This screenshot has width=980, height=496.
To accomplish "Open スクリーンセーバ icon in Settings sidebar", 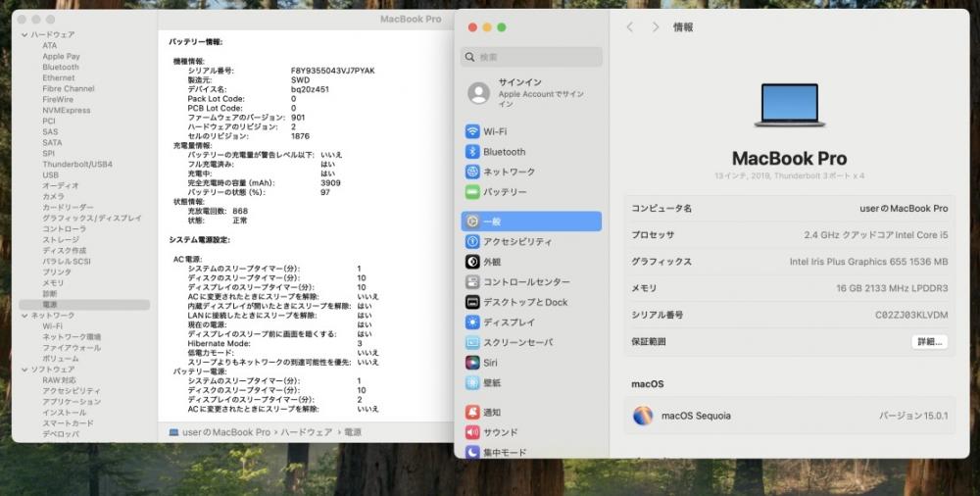I will point(472,342).
